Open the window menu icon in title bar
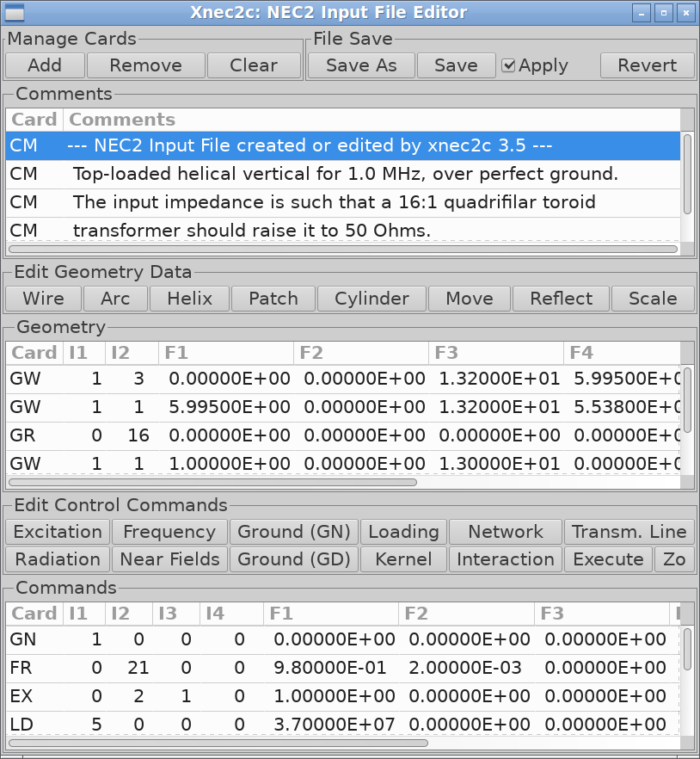The width and height of the screenshot is (700, 759). (x=14, y=13)
